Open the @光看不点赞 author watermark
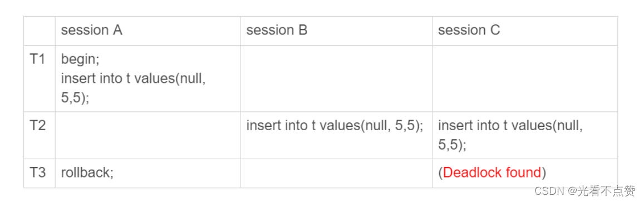 click(601, 190)
